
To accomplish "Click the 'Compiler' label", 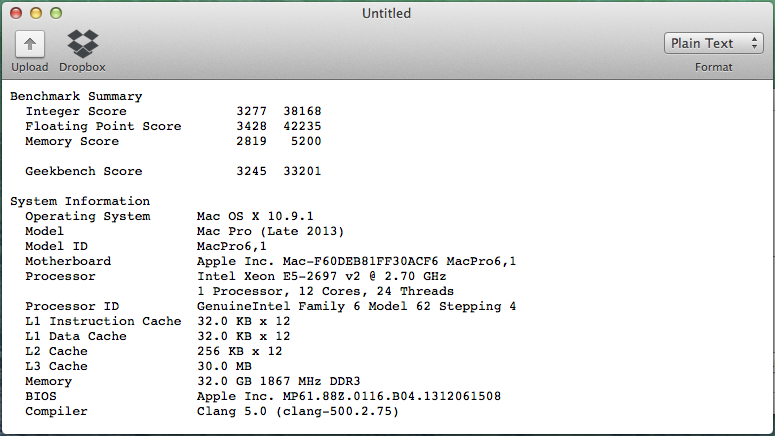I will coord(56,411).
